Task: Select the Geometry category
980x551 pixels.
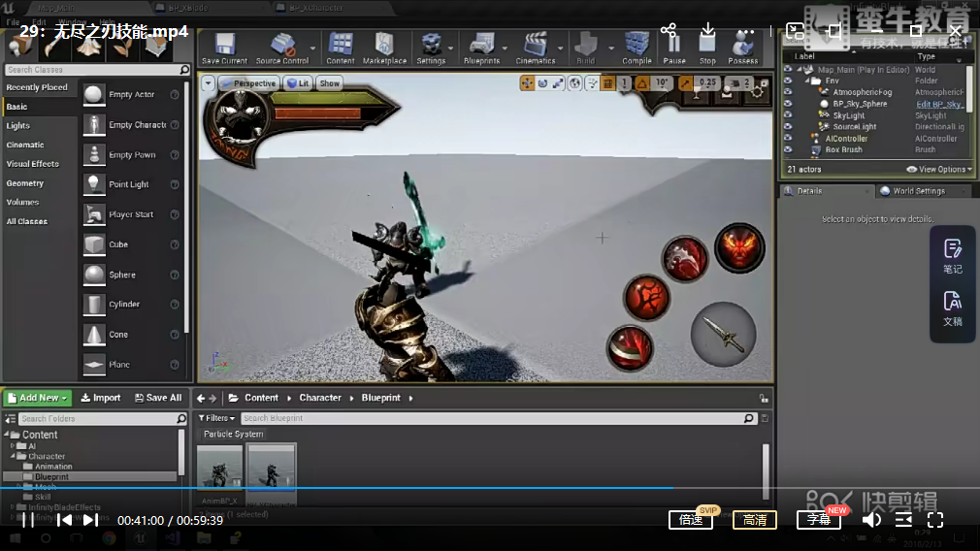Action: [x=25, y=183]
